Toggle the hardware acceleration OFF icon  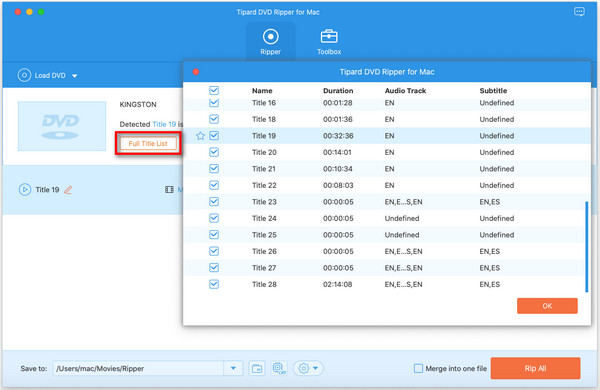[279, 369]
